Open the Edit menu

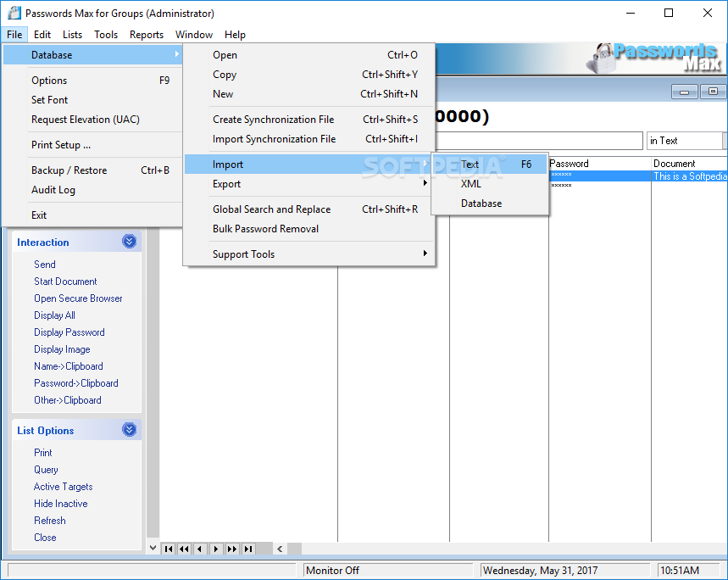pyautogui.click(x=42, y=35)
